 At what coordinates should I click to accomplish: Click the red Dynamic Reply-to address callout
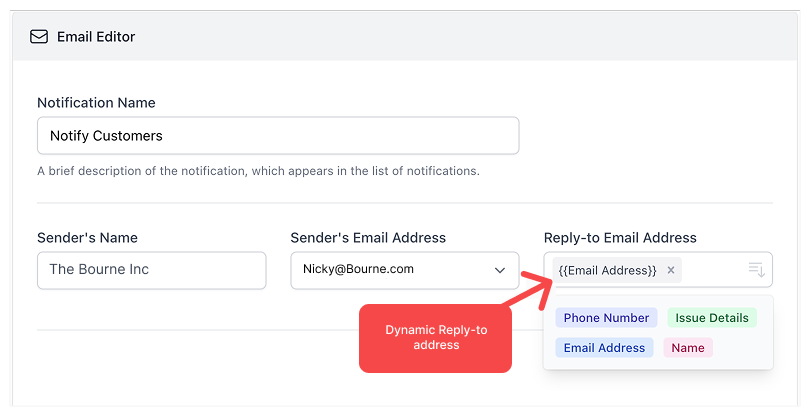point(435,338)
